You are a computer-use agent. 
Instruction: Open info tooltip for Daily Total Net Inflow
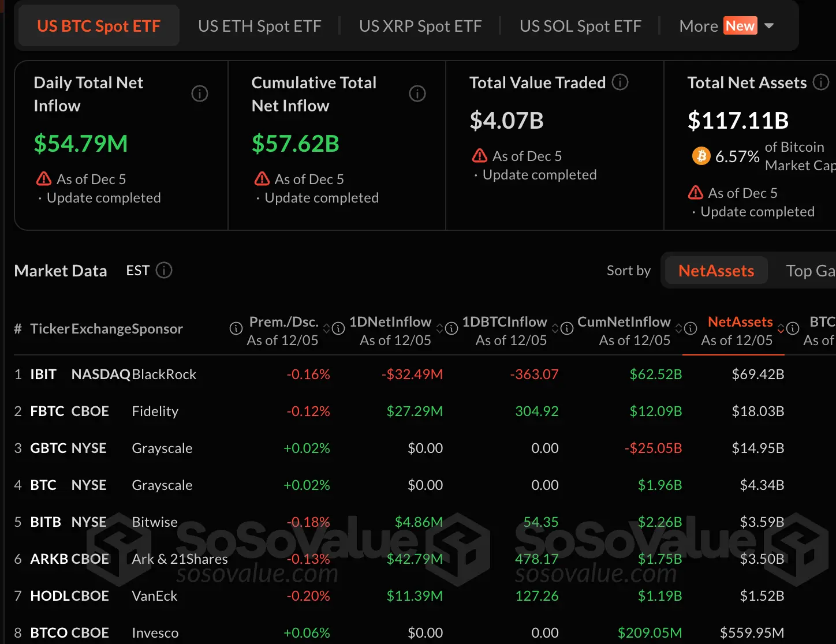coord(200,93)
